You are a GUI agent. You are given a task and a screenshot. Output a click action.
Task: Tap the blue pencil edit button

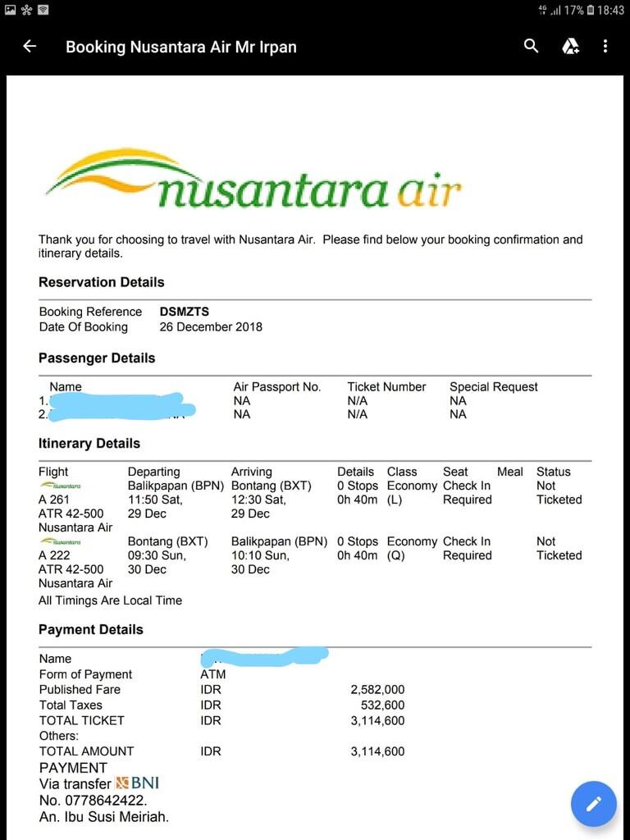[x=593, y=804]
